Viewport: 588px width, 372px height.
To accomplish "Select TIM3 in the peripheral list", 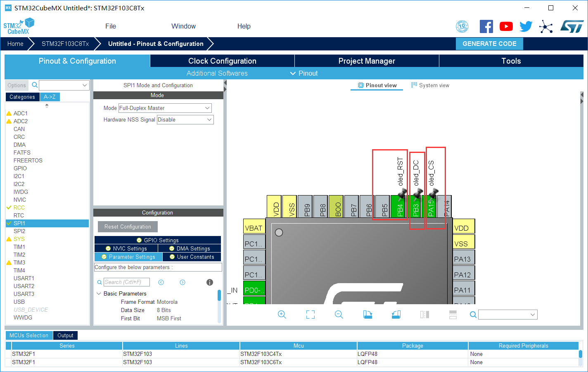I will pos(19,262).
